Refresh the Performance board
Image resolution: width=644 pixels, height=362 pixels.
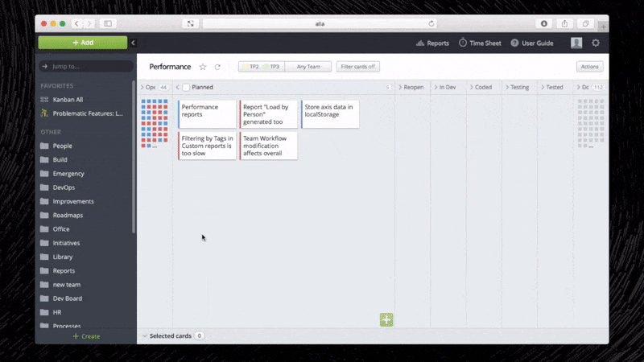(x=217, y=67)
